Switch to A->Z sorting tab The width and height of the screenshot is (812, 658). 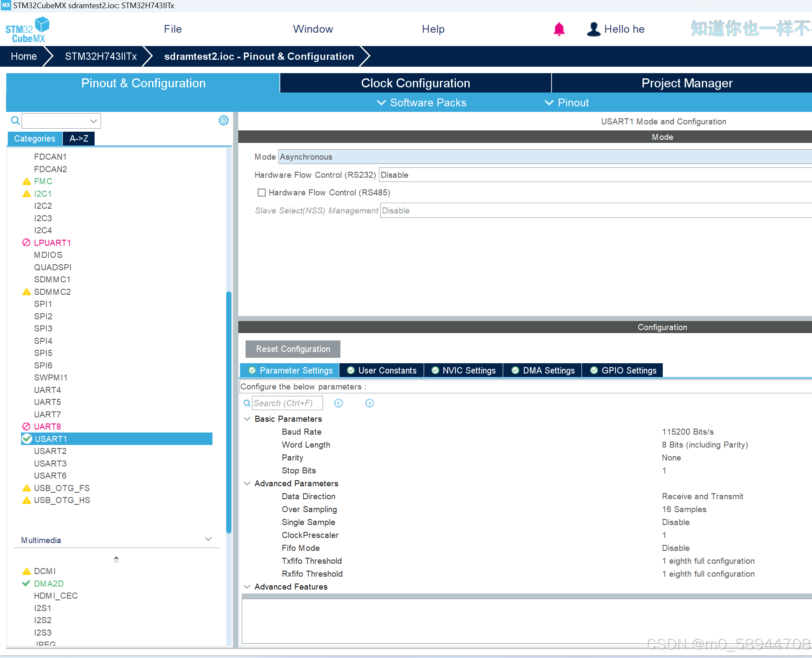click(79, 139)
